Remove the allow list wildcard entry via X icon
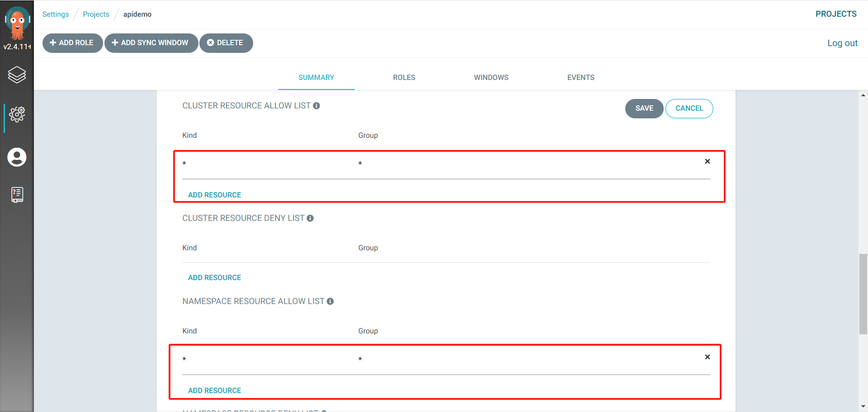 (707, 161)
